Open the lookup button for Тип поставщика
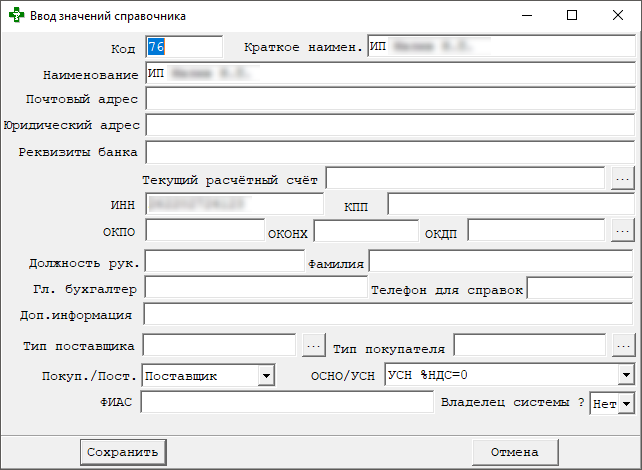 tap(313, 346)
